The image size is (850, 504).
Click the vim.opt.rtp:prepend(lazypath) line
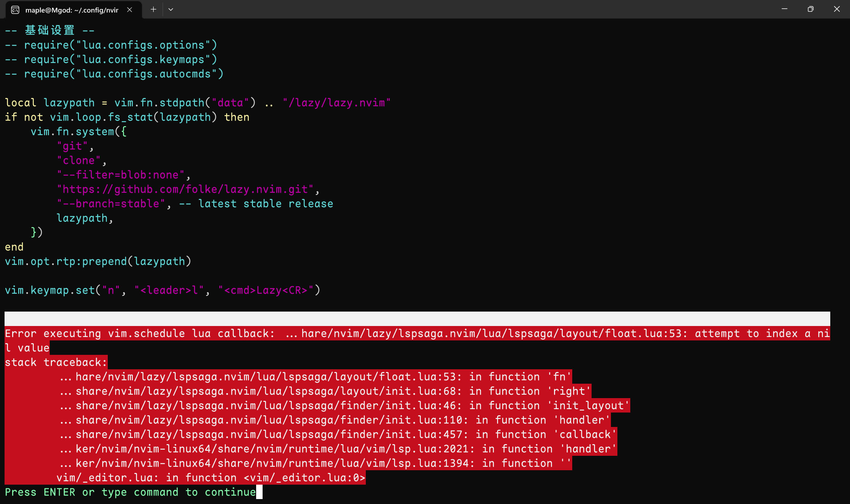click(x=98, y=261)
